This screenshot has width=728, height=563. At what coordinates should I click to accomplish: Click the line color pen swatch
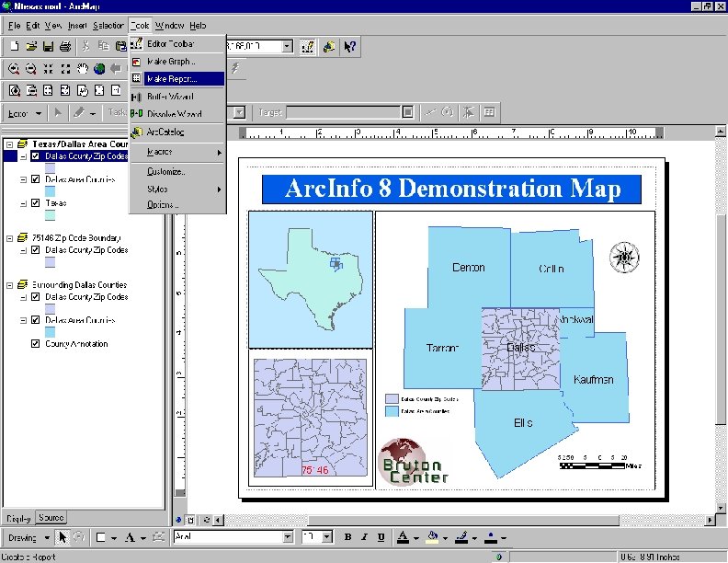(461, 537)
